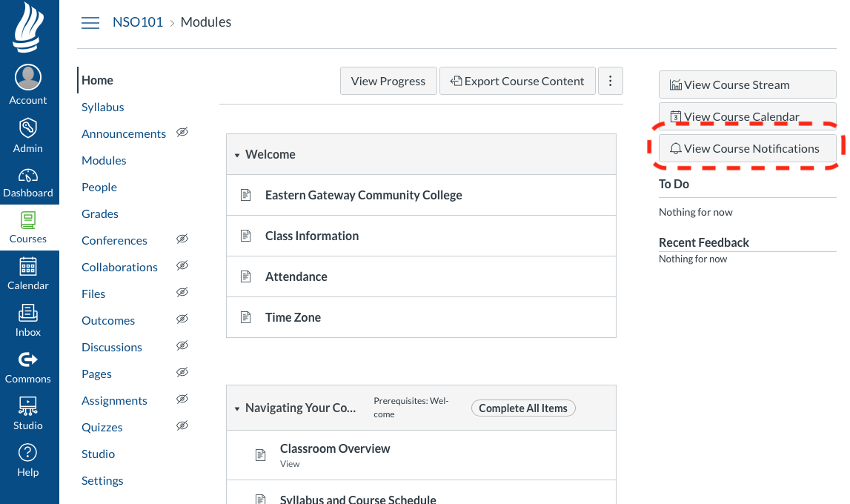Go to Dashboard in global navigation
The height and width of the screenshot is (504, 850).
28,176
